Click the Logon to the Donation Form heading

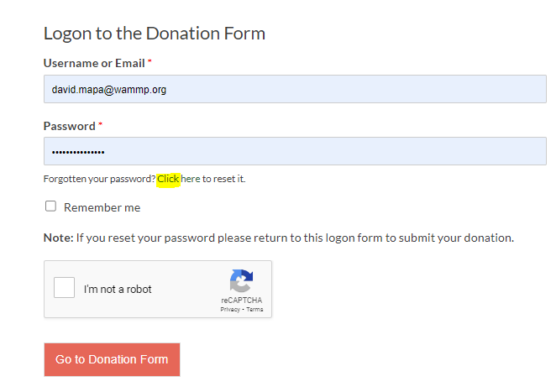tap(155, 34)
